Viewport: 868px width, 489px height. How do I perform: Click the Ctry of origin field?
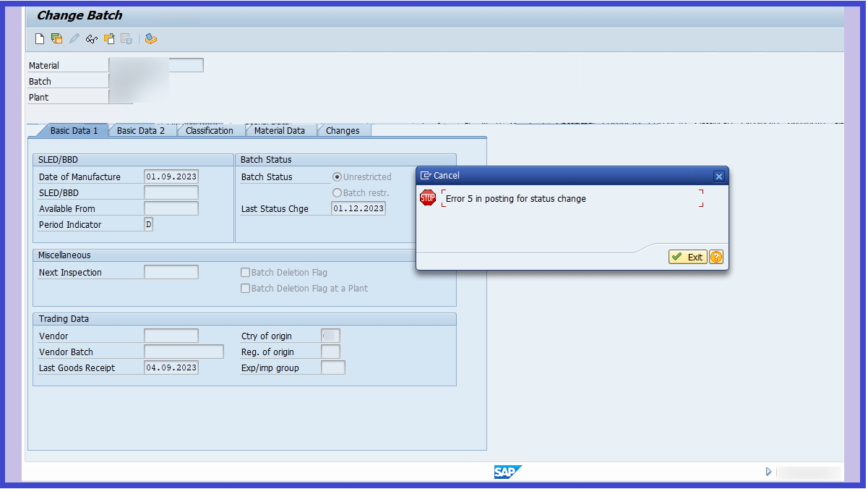pos(330,336)
